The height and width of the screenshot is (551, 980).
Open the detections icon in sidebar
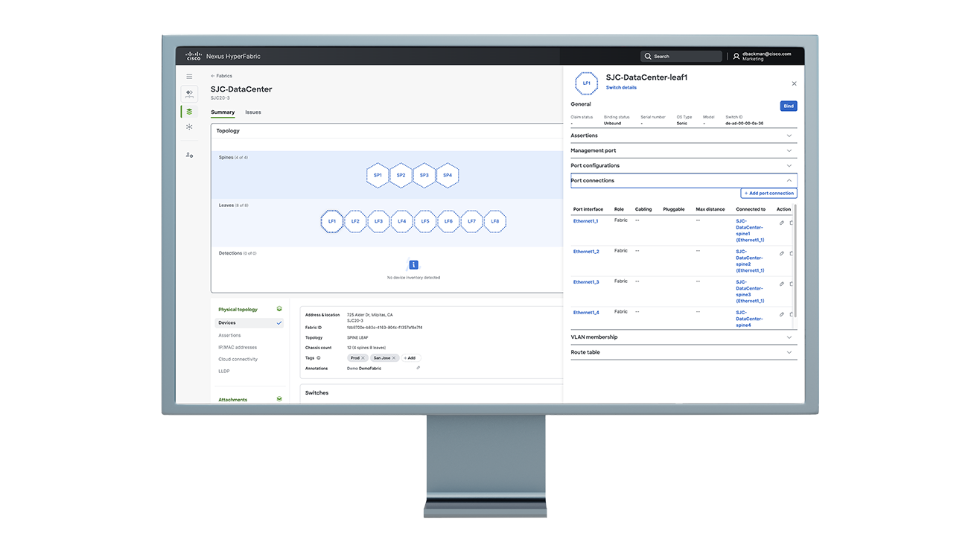(x=189, y=127)
